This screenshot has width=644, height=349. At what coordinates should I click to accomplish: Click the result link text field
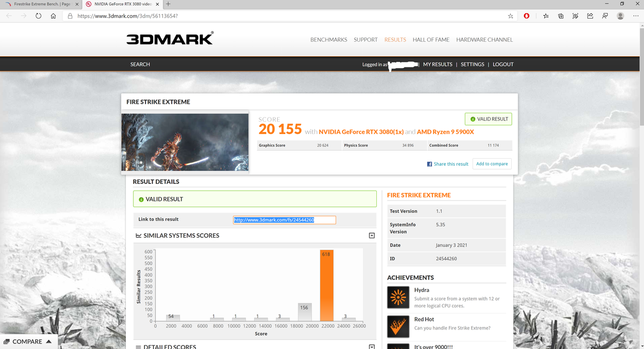pos(284,220)
